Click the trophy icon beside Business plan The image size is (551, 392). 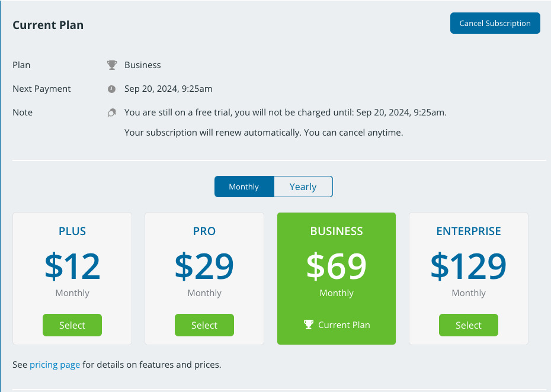coord(112,65)
